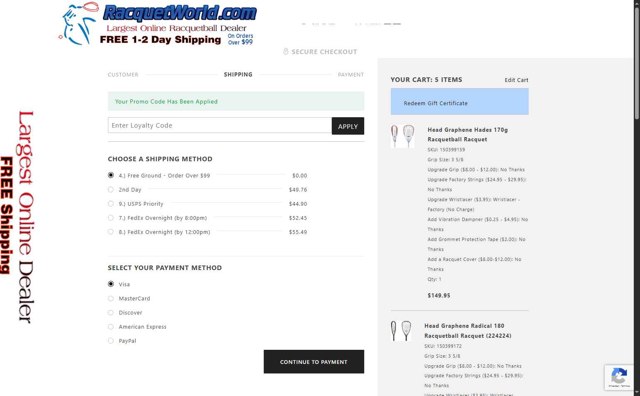Screen dimensions: 640x396
Task: Open Head Graphene Radical 180 product link
Action: click(x=467, y=331)
